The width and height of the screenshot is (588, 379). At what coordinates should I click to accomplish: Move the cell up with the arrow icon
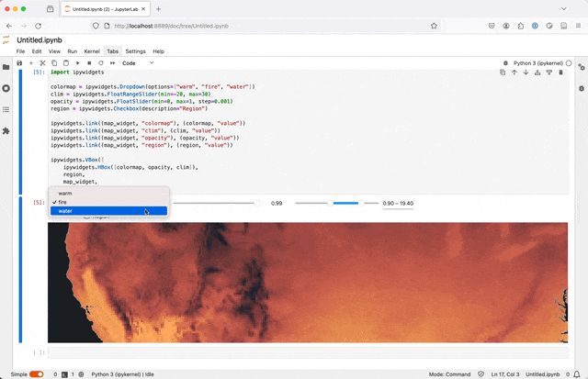tap(514, 72)
